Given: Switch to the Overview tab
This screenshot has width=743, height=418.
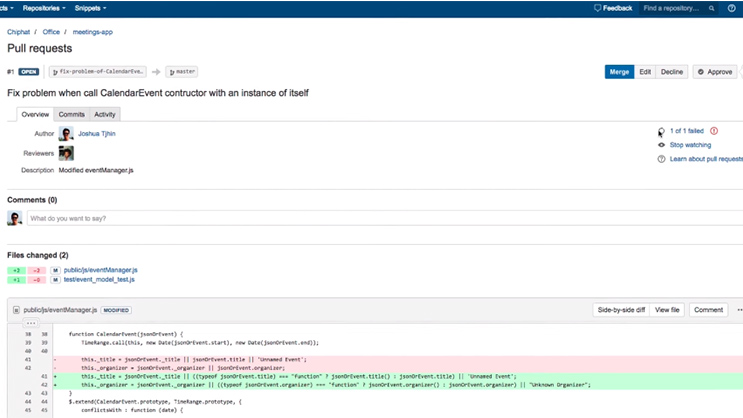Looking at the screenshot, I should click(35, 114).
